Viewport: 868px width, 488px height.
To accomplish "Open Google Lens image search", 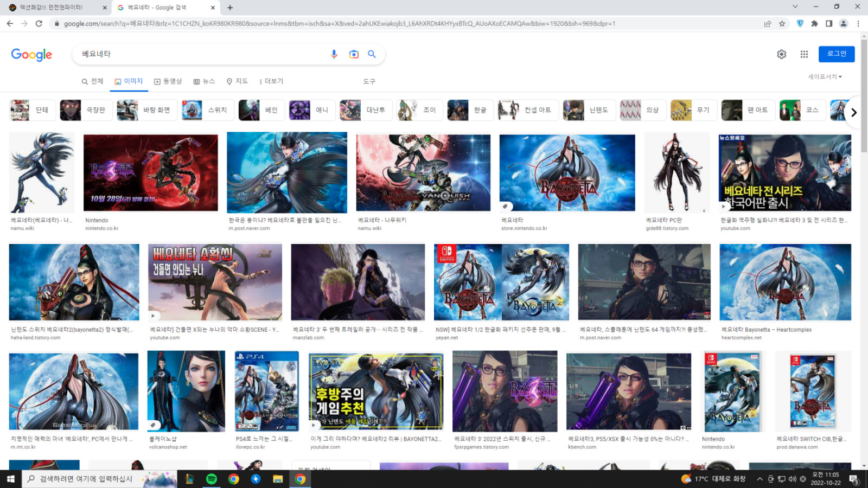I will point(354,54).
